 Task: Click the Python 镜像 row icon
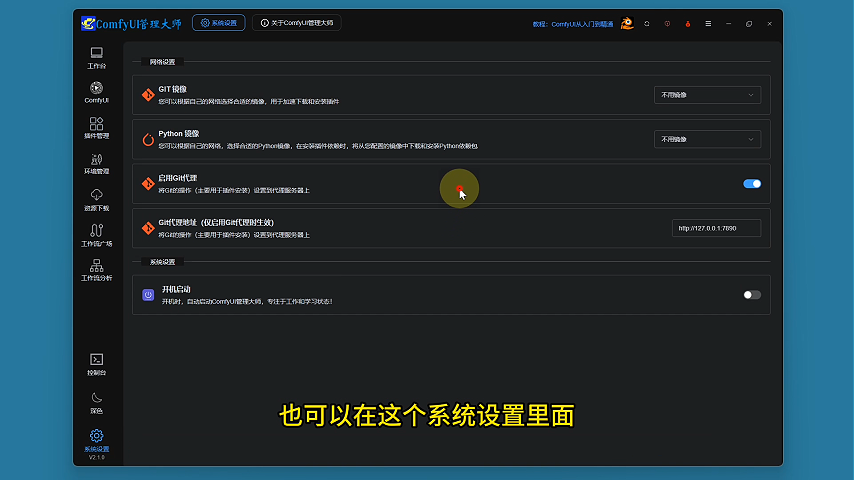148,139
